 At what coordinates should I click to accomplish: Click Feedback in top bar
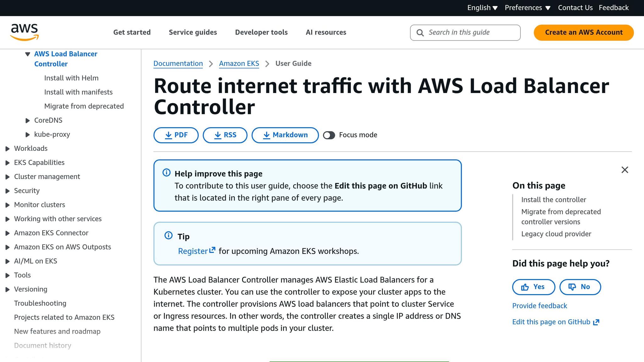613,8
